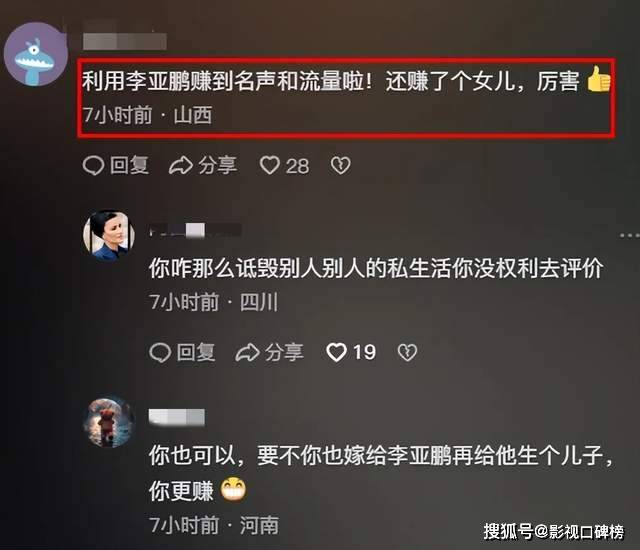Click share arrow icon under the Shanxi comment
This screenshot has width=640, height=550.
coord(181,166)
